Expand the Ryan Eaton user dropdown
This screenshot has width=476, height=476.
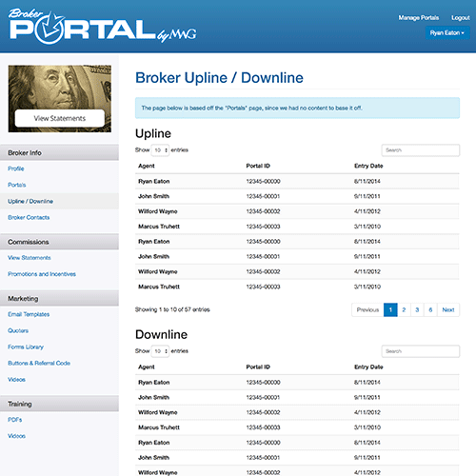pos(447,32)
